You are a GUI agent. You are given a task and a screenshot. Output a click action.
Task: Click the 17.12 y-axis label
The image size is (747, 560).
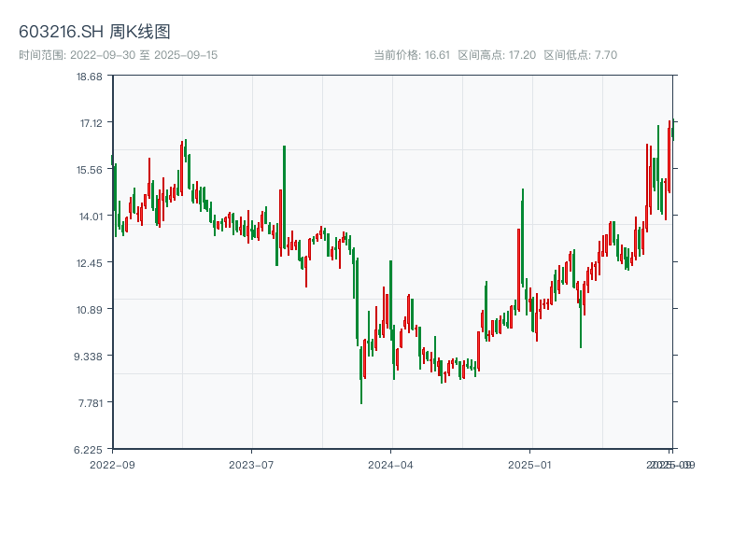tap(91, 123)
